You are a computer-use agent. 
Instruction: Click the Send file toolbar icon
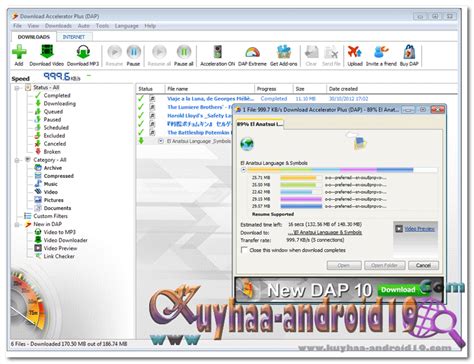pyautogui.click(x=331, y=52)
